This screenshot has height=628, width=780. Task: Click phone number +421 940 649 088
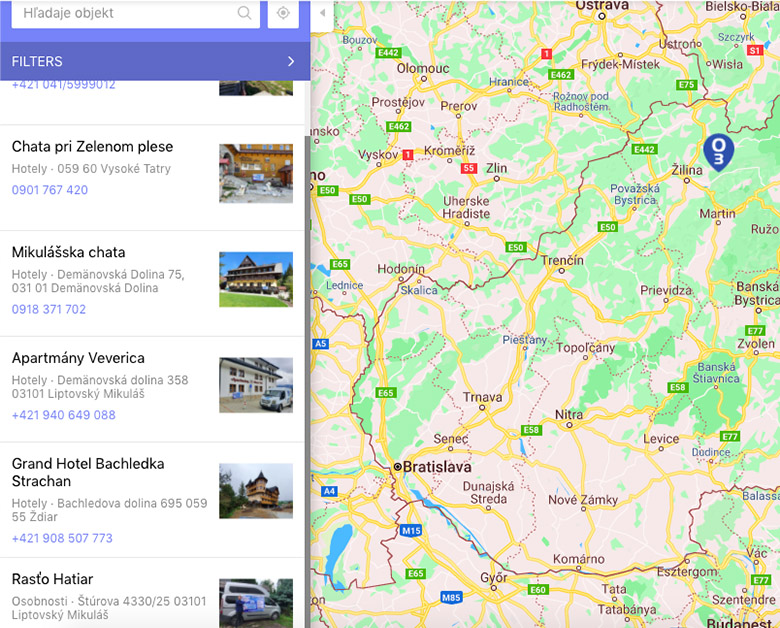tap(64, 415)
